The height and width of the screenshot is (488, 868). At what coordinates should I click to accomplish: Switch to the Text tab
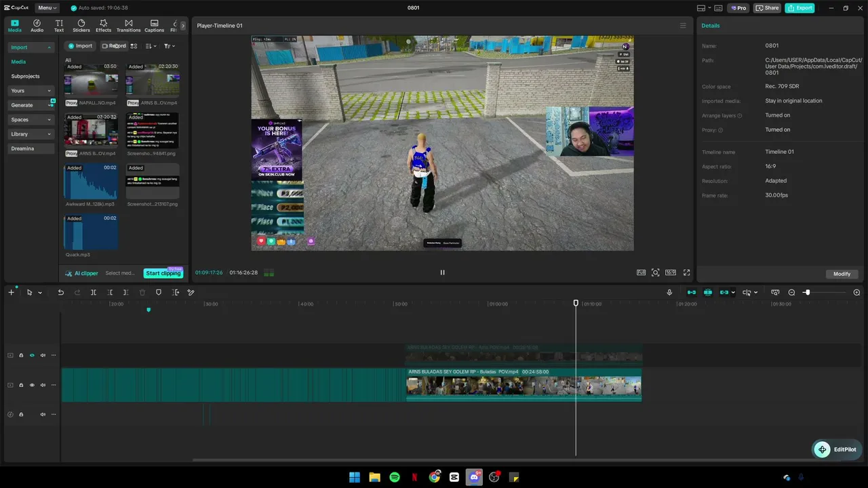click(x=59, y=26)
